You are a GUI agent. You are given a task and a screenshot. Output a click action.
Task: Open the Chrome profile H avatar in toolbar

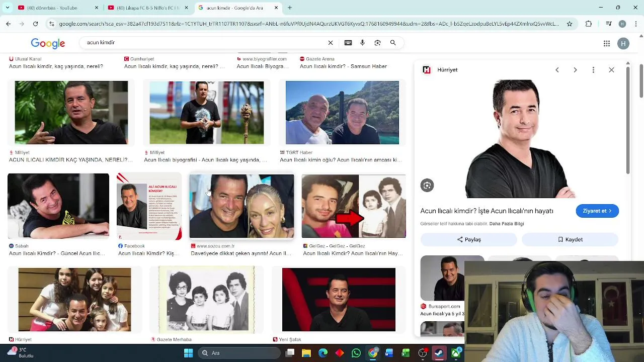[x=622, y=24]
